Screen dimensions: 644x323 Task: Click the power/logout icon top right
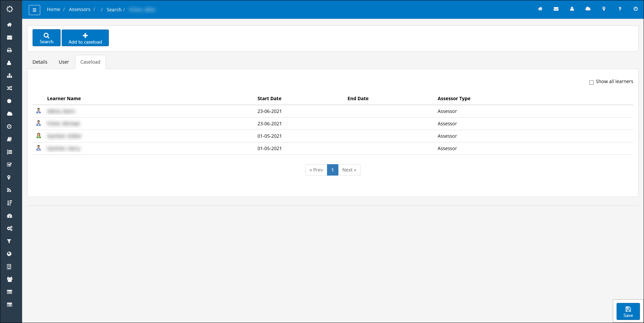coord(636,9)
